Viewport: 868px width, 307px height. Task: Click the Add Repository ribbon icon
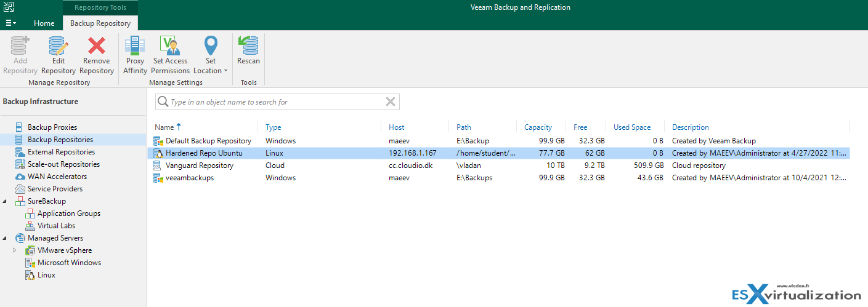pos(20,46)
